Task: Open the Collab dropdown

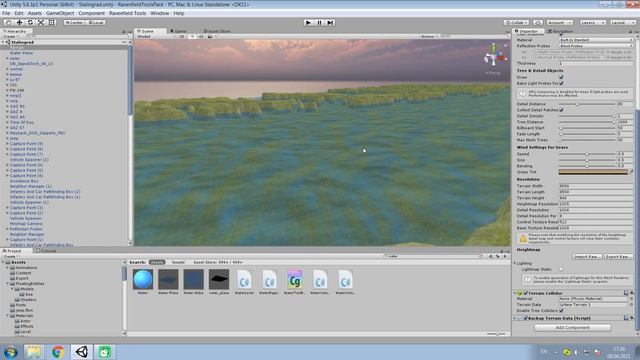Action: click(x=516, y=22)
